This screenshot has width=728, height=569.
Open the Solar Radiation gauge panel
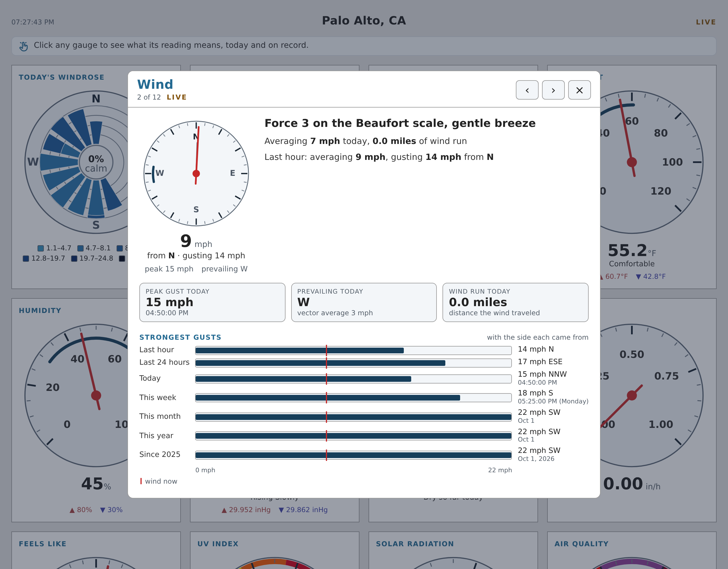453,550
